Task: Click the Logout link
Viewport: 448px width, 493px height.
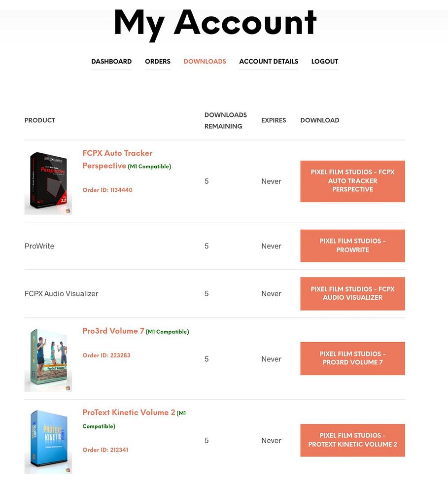Action: coord(325,61)
